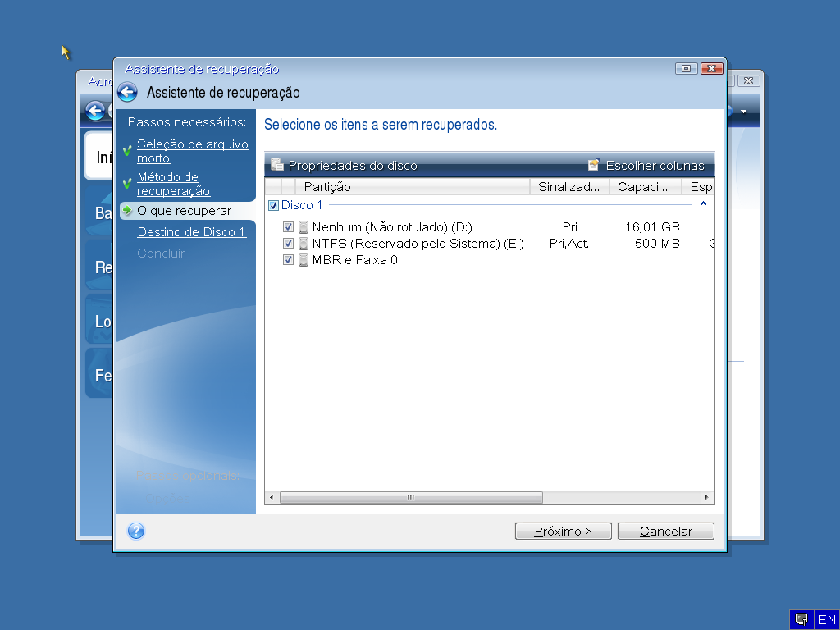The image size is (840, 630).
Task: Click the disk icon of MBR e Faixa 0
Action: 304,260
